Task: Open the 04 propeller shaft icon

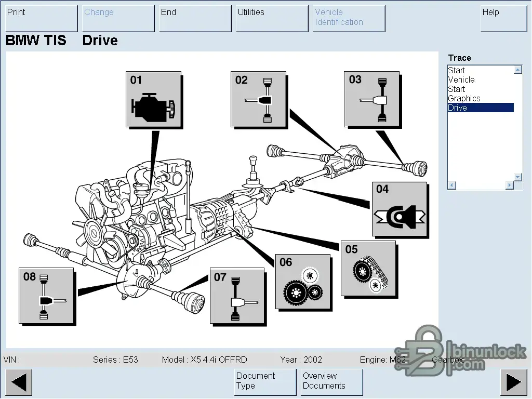Action: click(x=400, y=209)
